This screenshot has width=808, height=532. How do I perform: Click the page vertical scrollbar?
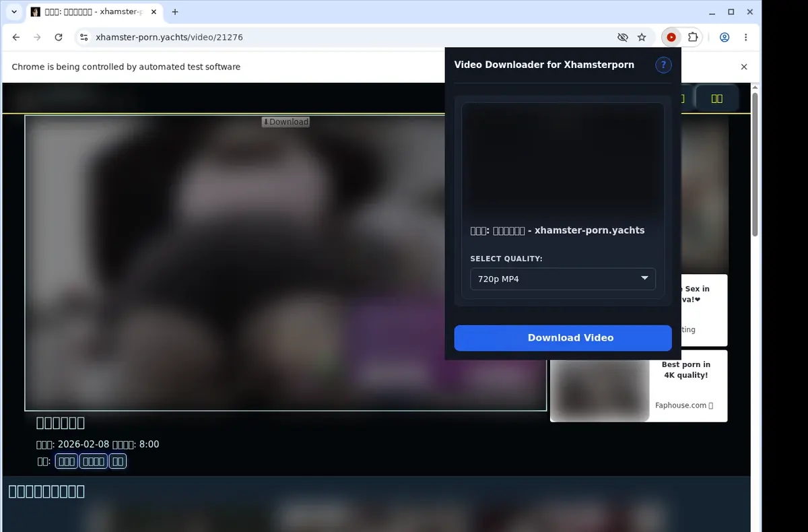pos(755,165)
